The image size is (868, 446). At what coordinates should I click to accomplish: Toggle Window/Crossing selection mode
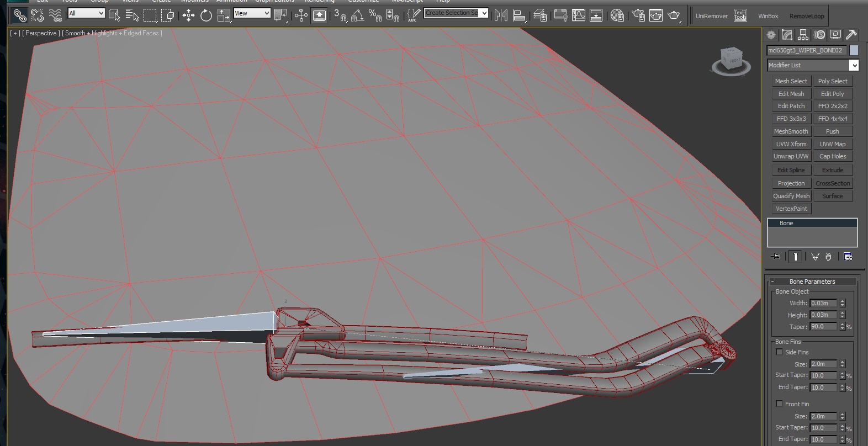[167, 15]
